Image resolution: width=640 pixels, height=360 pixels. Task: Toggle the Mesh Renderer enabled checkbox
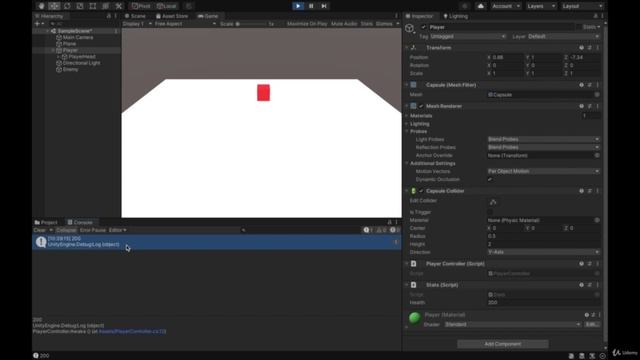coord(421,106)
